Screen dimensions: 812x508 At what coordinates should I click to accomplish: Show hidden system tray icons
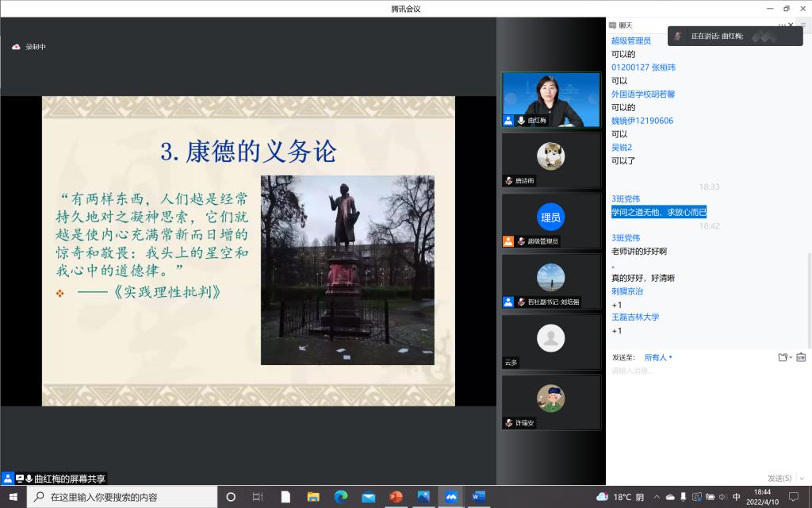(x=657, y=497)
